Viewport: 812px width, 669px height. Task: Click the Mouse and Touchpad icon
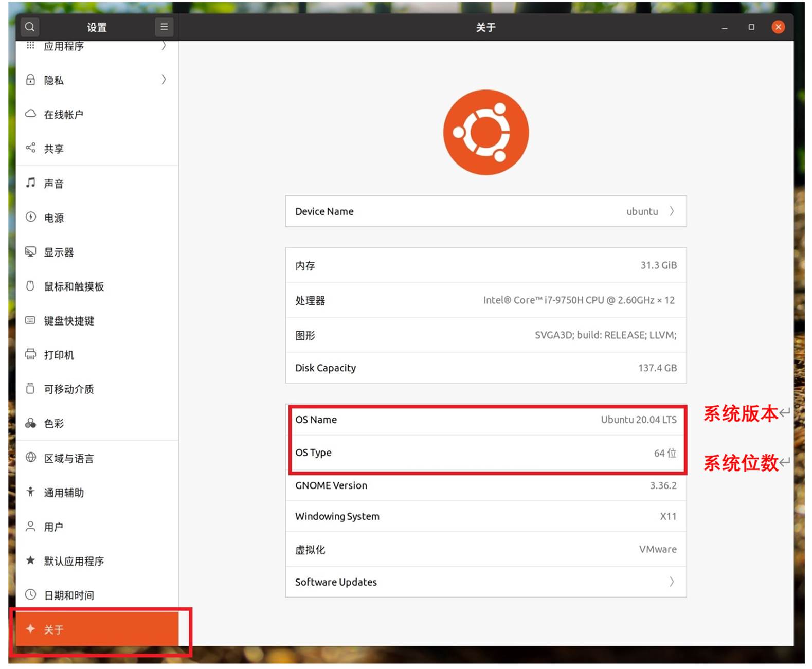coord(30,286)
